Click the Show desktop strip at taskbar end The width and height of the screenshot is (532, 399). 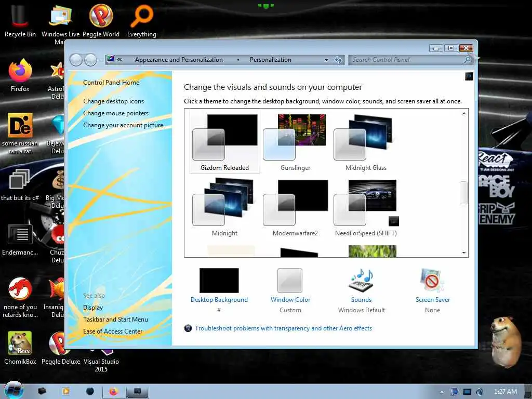click(x=529, y=392)
